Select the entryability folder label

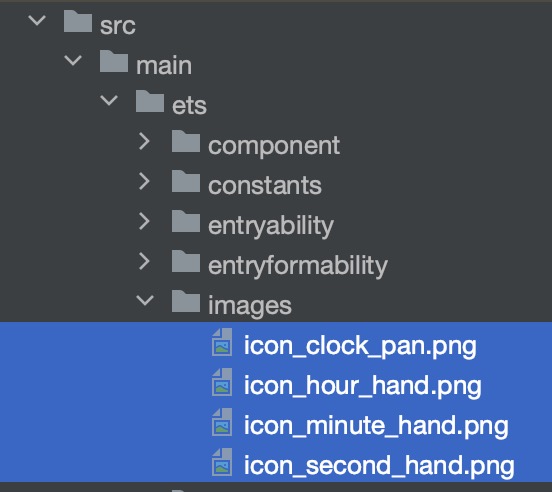[x=271, y=226]
